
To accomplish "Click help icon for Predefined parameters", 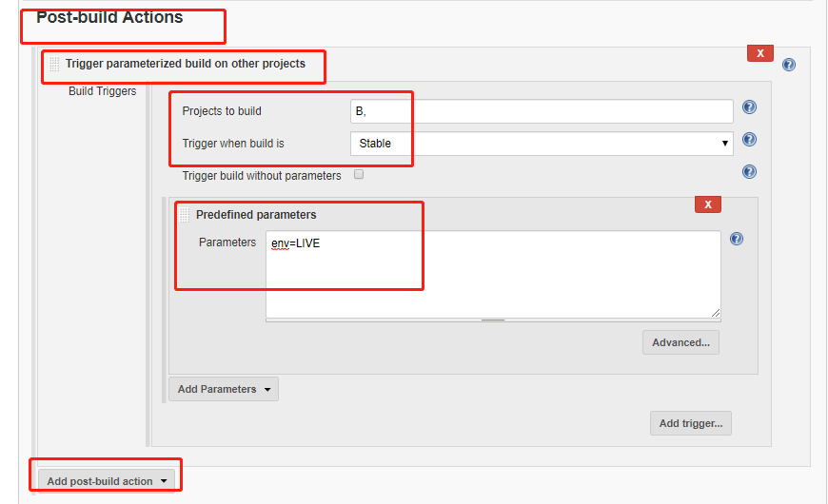I will pyautogui.click(x=737, y=239).
